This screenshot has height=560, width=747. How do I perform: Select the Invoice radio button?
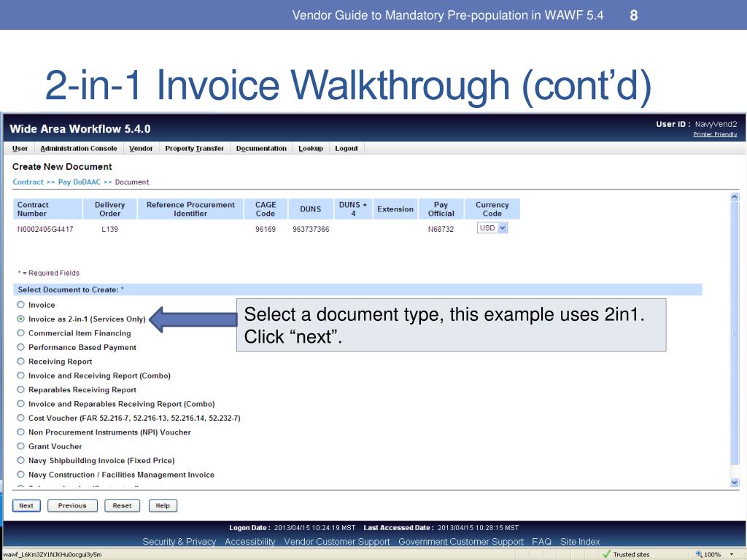coord(20,305)
